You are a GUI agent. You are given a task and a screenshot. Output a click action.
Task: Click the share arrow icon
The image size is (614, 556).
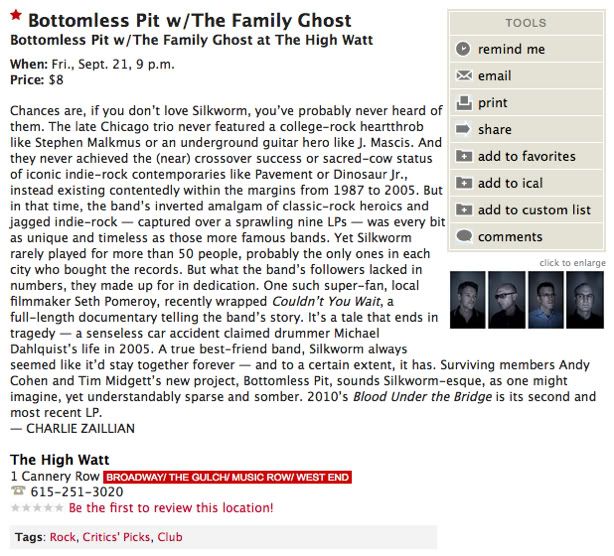[463, 129]
